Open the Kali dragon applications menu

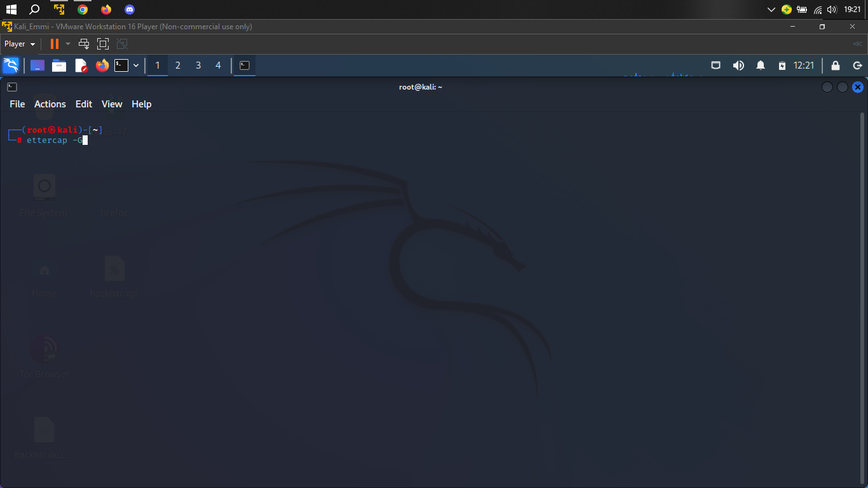coord(11,65)
